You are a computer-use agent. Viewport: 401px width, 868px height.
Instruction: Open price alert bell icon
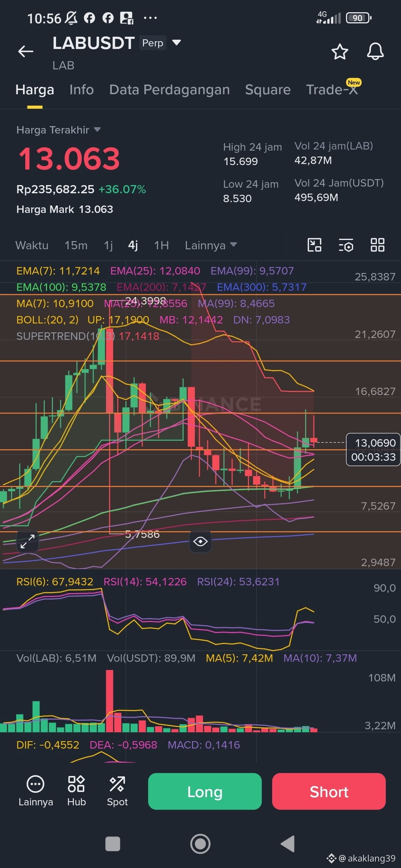coord(375,51)
